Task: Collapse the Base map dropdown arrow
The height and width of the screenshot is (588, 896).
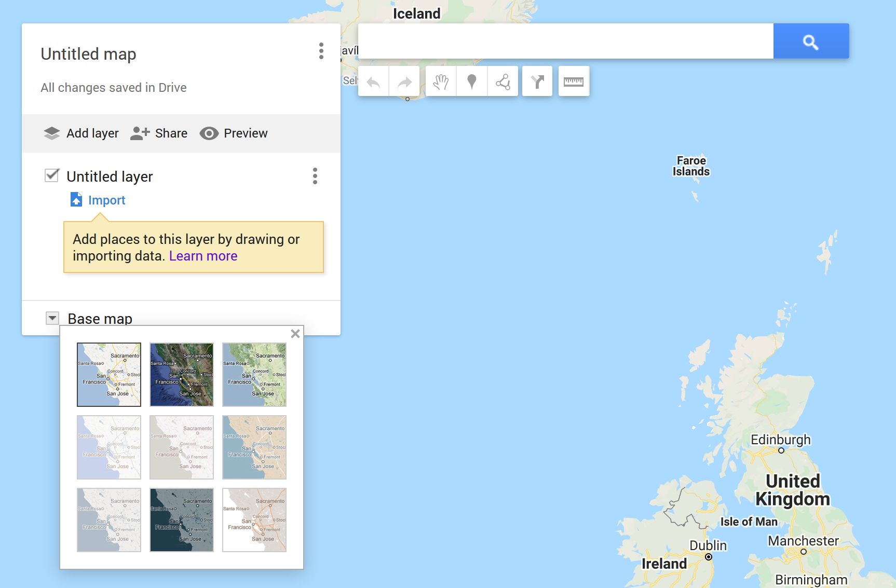Action: click(x=52, y=318)
